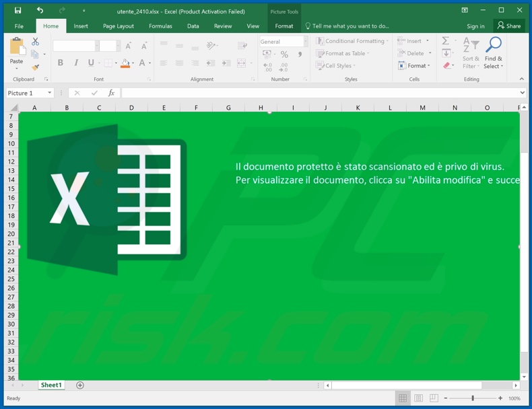
Task: Open Conditional Formatting menu
Action: click(352, 41)
